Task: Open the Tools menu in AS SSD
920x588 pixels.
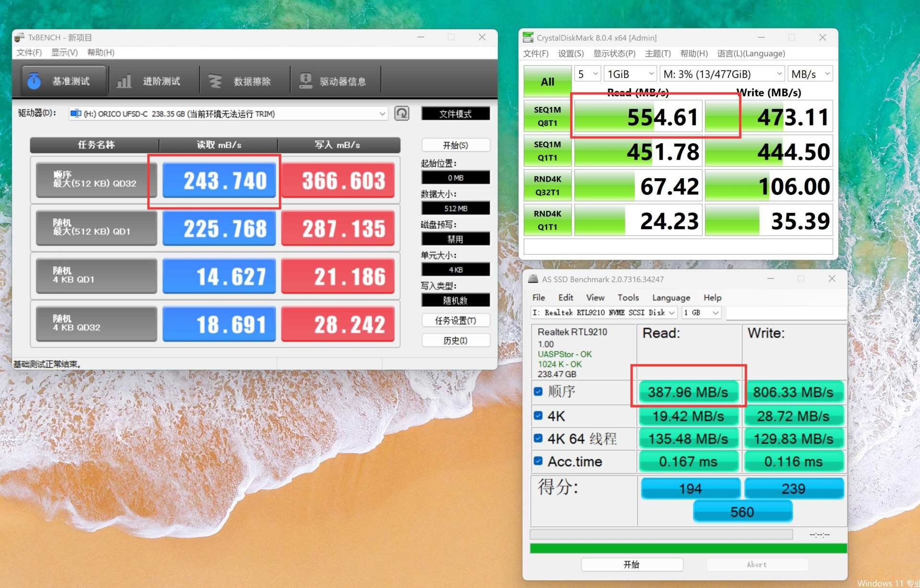Action: 628,298
